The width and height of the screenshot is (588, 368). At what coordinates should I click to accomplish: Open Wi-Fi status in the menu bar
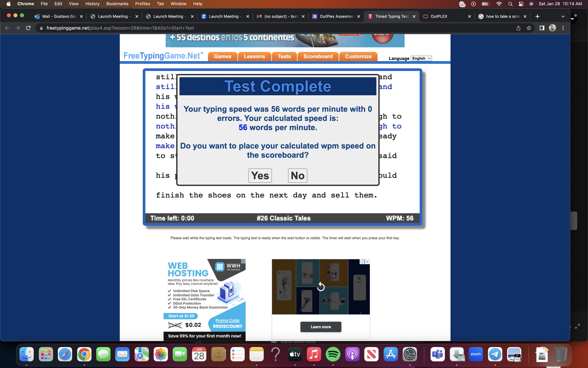pos(499,4)
